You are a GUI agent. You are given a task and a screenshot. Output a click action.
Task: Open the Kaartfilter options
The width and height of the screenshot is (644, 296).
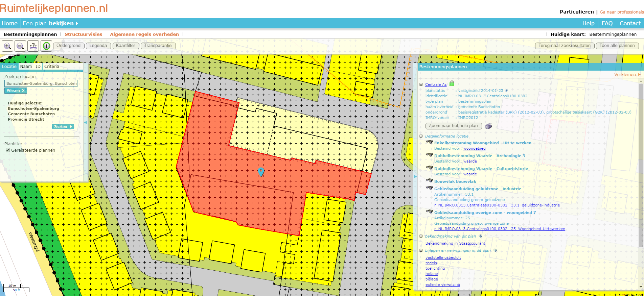(125, 46)
